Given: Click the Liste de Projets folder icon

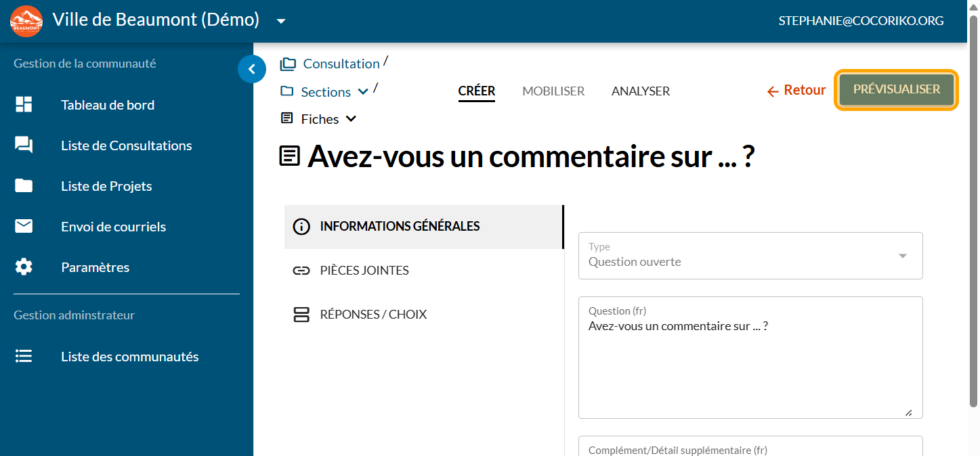Looking at the screenshot, I should click(x=24, y=186).
